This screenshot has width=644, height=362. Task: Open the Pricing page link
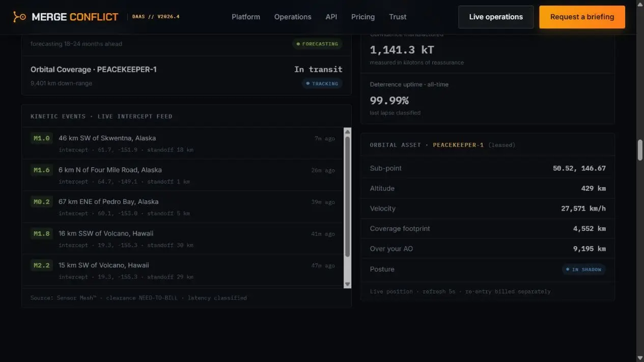pyautogui.click(x=363, y=17)
